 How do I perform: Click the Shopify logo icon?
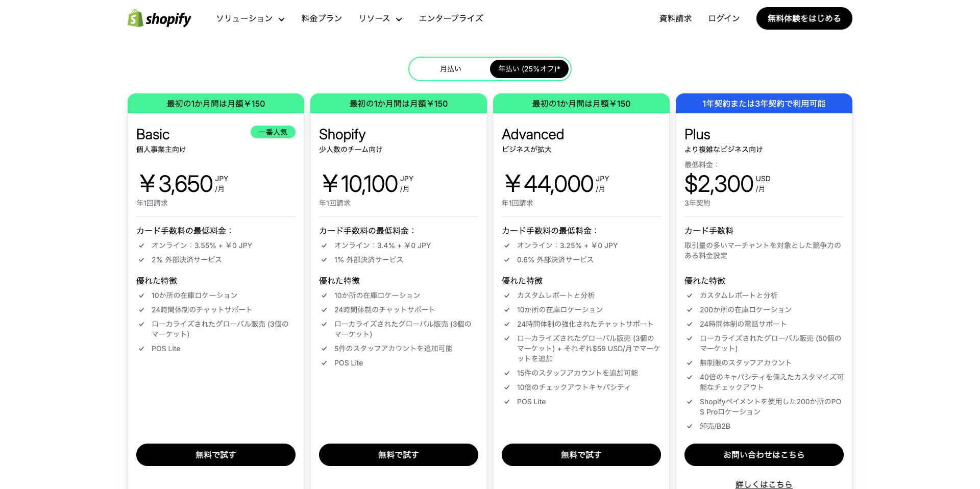coord(135,18)
